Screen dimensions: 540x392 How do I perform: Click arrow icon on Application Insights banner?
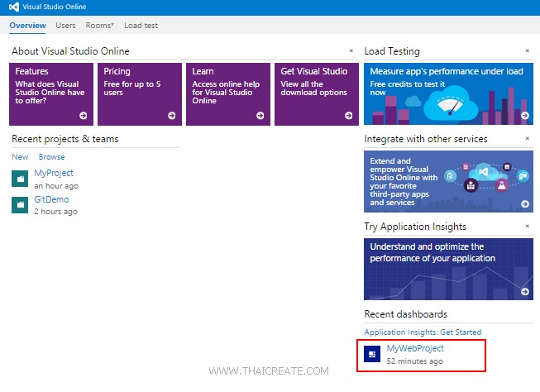525,292
